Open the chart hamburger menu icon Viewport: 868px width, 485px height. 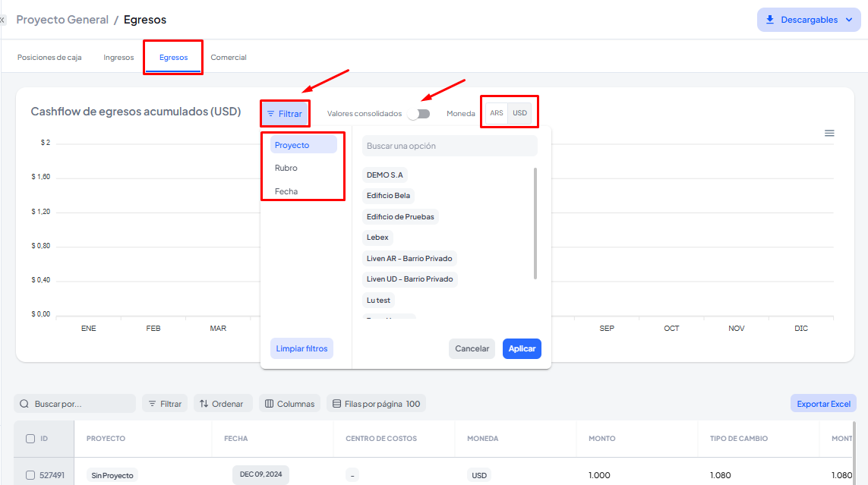pos(829,134)
